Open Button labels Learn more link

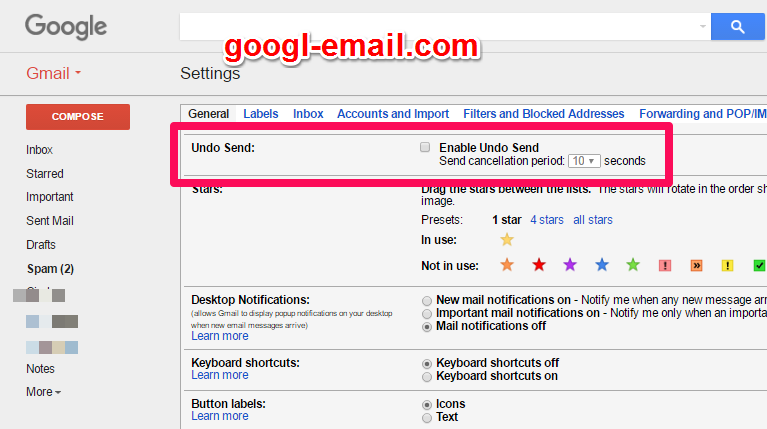[x=220, y=416]
